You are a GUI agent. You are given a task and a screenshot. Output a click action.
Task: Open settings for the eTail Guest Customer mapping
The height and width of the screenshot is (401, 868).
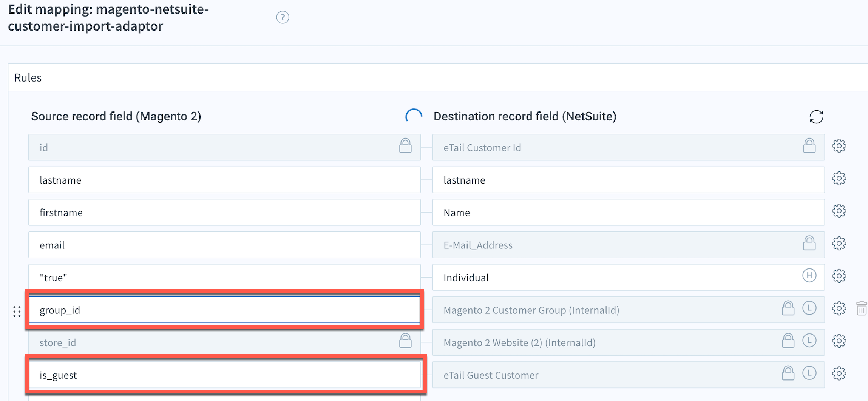pyautogui.click(x=839, y=373)
